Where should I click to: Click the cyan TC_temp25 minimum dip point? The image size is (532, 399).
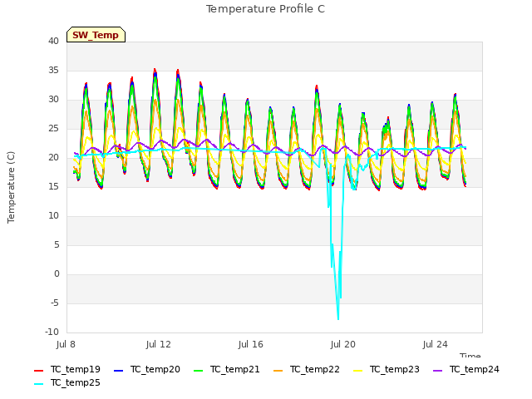[x=338, y=319]
